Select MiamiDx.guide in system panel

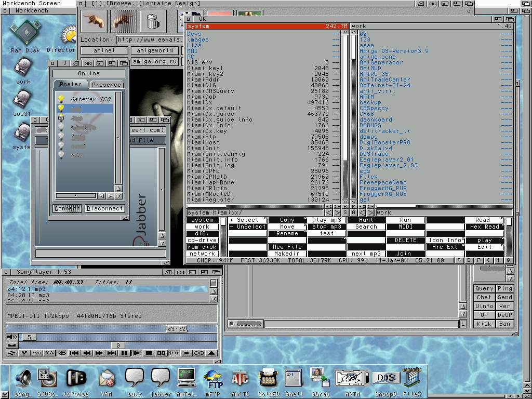coord(263,114)
